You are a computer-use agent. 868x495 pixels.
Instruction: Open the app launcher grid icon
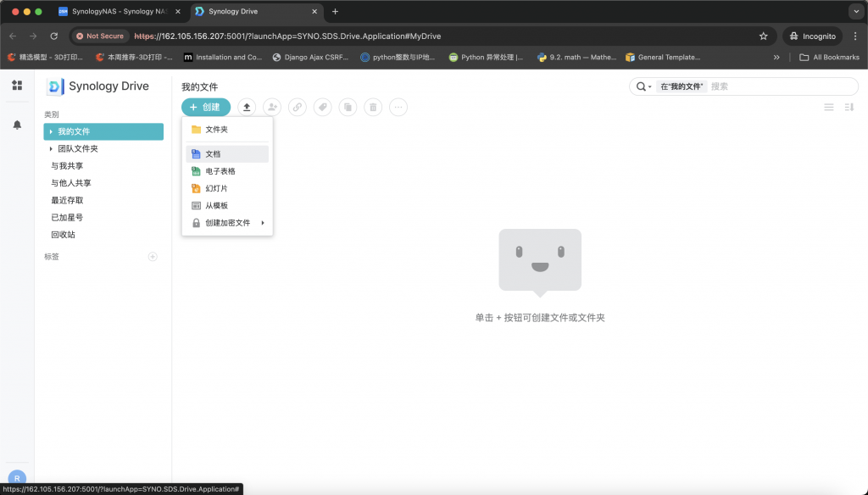click(17, 86)
